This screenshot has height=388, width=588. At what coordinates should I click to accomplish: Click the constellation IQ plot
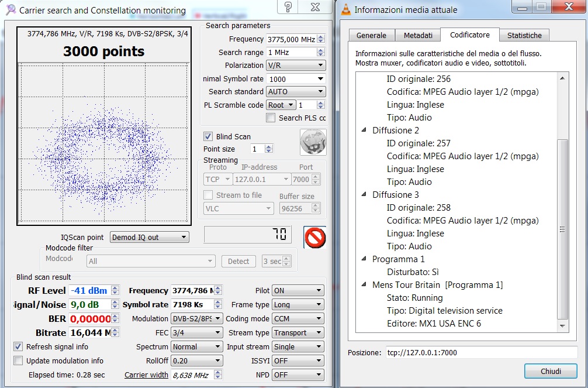tap(103, 143)
